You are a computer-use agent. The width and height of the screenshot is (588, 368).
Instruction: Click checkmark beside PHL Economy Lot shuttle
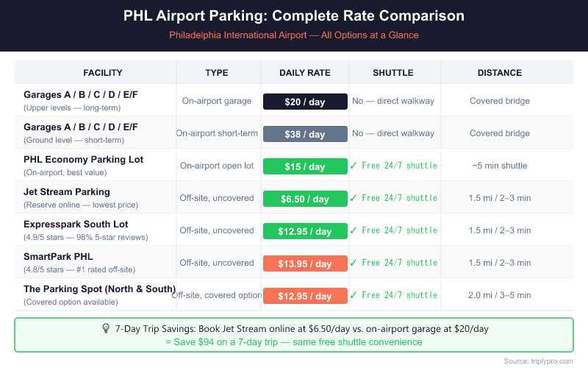pos(354,166)
